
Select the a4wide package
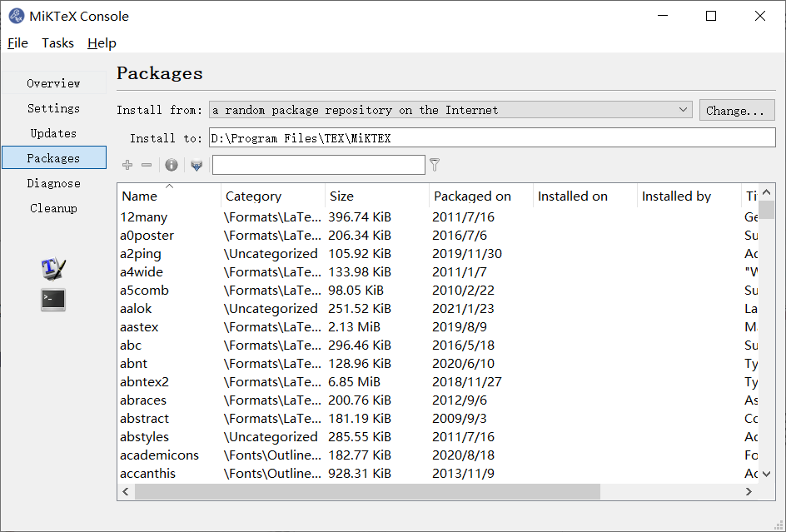(x=439, y=271)
